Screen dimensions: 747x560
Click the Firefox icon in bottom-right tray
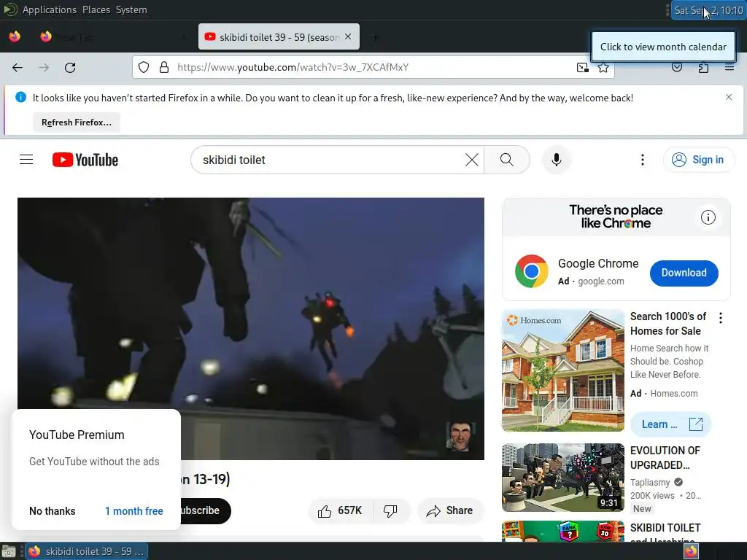tap(691, 551)
